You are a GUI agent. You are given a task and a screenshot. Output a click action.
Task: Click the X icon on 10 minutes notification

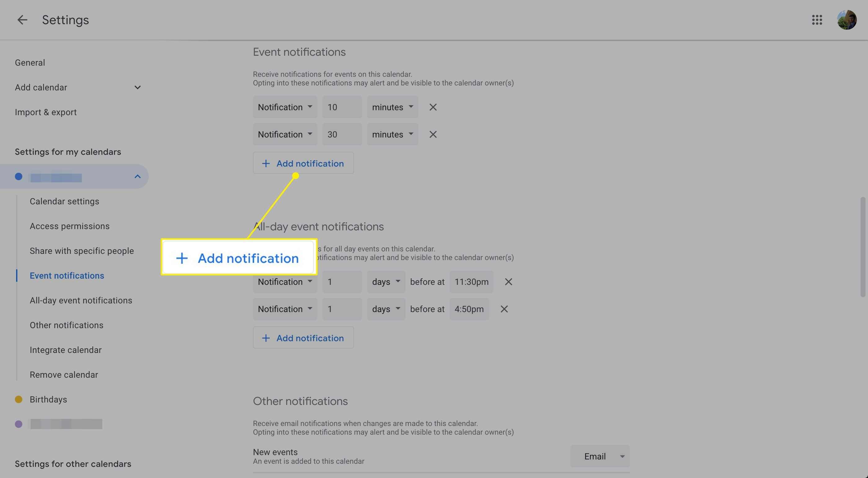tap(432, 107)
